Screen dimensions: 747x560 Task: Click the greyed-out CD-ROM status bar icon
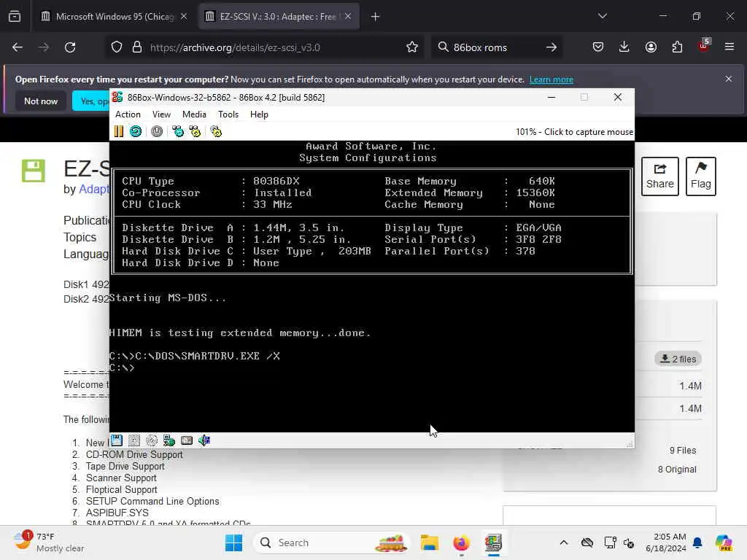coord(152,440)
